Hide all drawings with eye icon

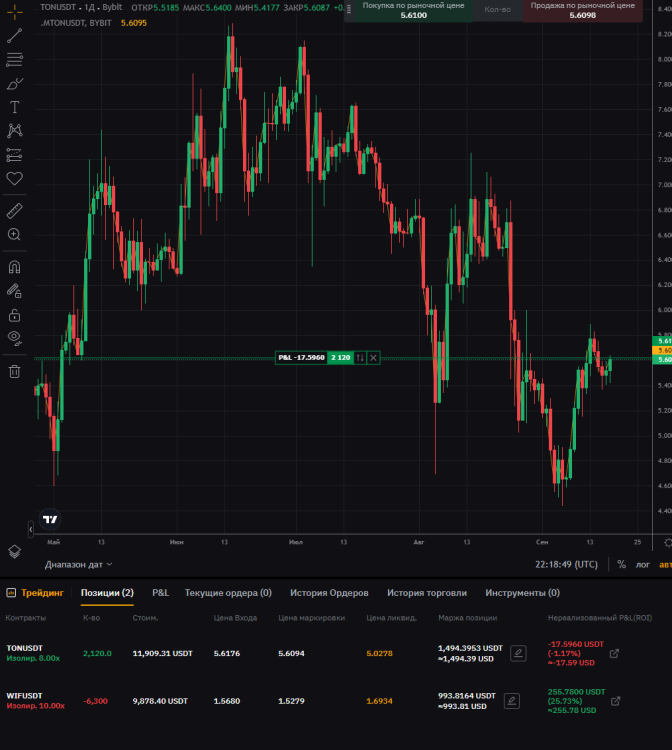(14, 339)
